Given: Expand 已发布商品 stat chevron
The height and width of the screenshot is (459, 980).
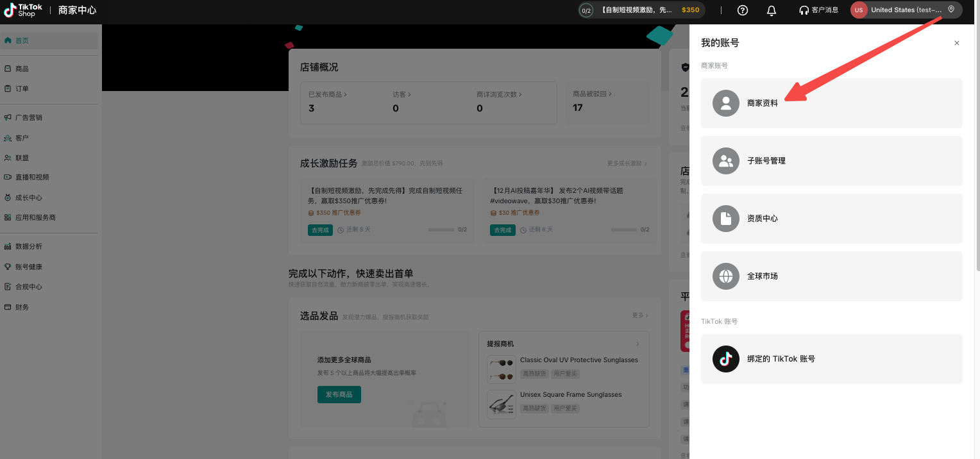Looking at the screenshot, I should coord(345,94).
